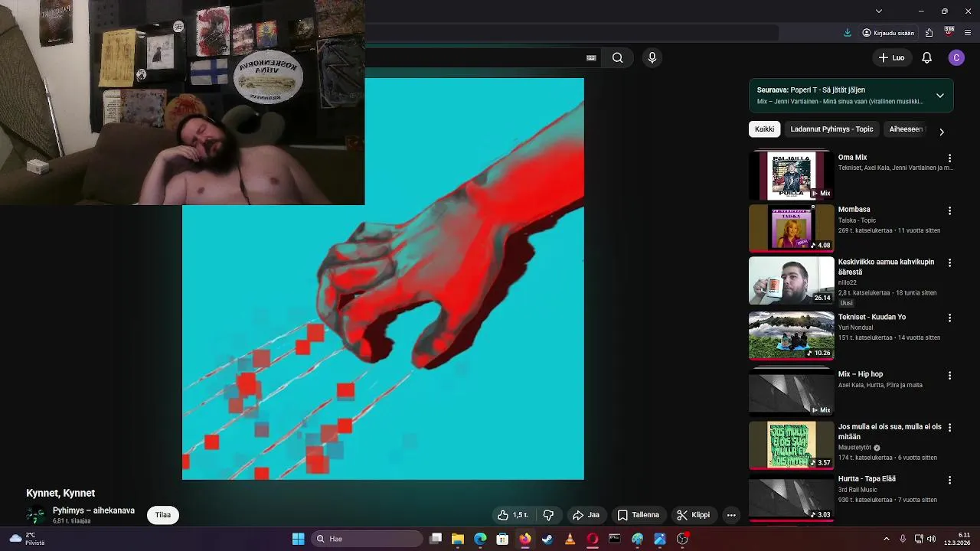Open Microsoft Store from the taskbar
This screenshot has width=980, height=551.
pyautogui.click(x=502, y=539)
